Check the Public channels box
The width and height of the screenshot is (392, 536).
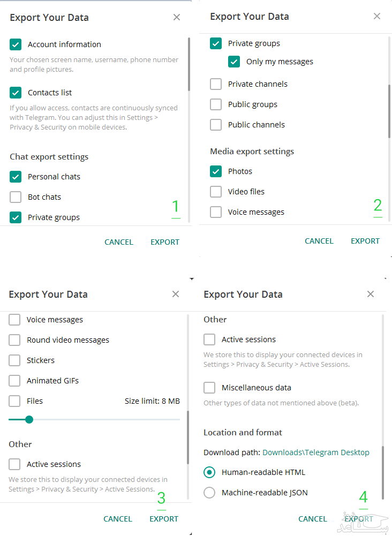(x=216, y=125)
